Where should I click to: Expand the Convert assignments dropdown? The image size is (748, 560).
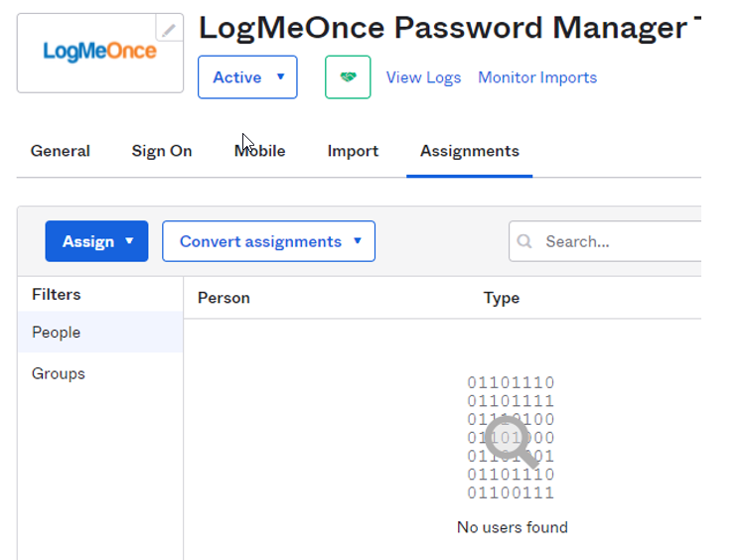tap(268, 241)
